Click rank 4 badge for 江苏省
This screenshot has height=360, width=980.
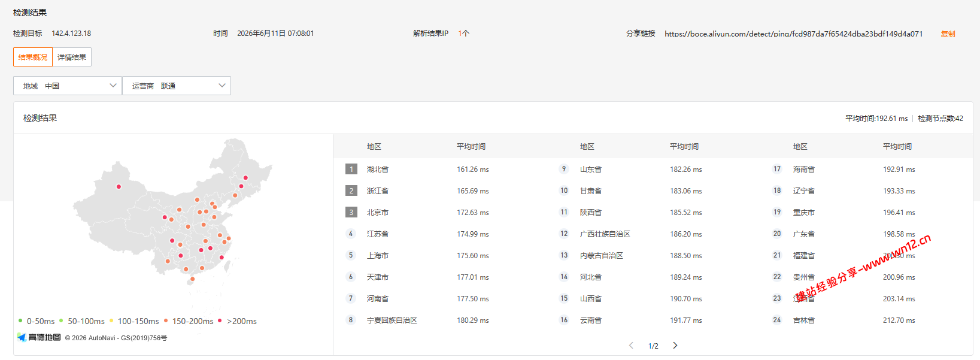[351, 234]
